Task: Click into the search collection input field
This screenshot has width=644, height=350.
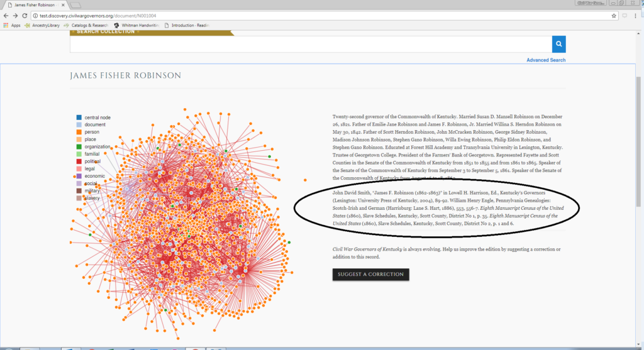Action: (x=311, y=44)
